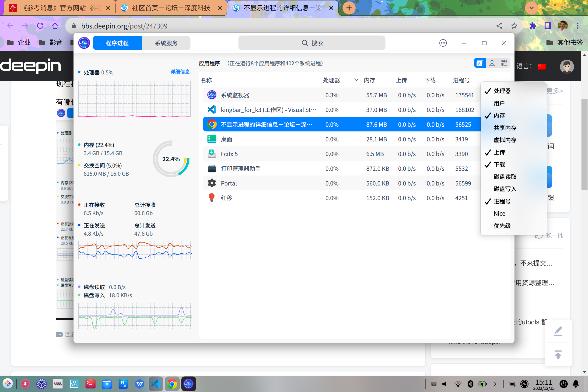Open the Control Center gear icon in dock
Image resolution: width=588 pixels, height=392 pixels.
pos(41,384)
